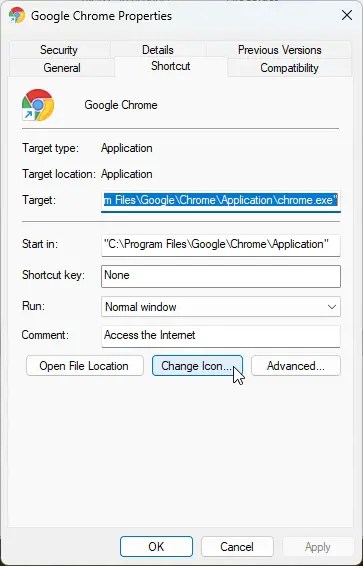The width and height of the screenshot is (363, 566).
Task: Select the Shortcut tab
Action: click(x=171, y=66)
